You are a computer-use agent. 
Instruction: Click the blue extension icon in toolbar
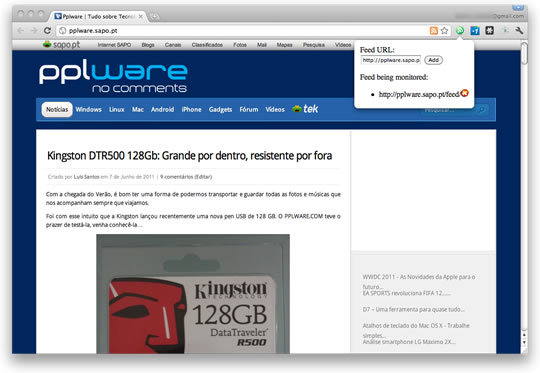click(x=475, y=31)
